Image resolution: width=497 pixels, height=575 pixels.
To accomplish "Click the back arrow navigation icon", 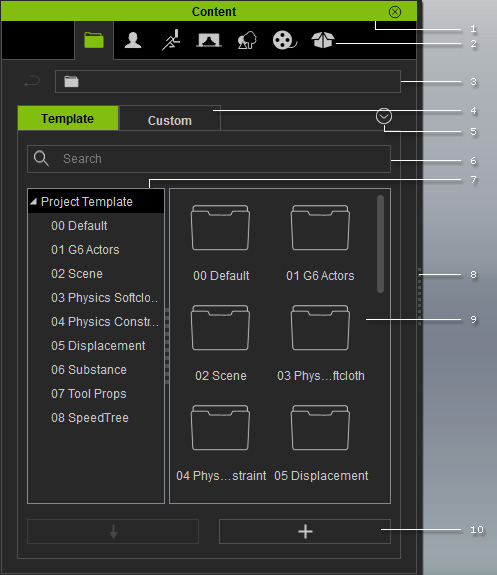I will click(x=32, y=81).
